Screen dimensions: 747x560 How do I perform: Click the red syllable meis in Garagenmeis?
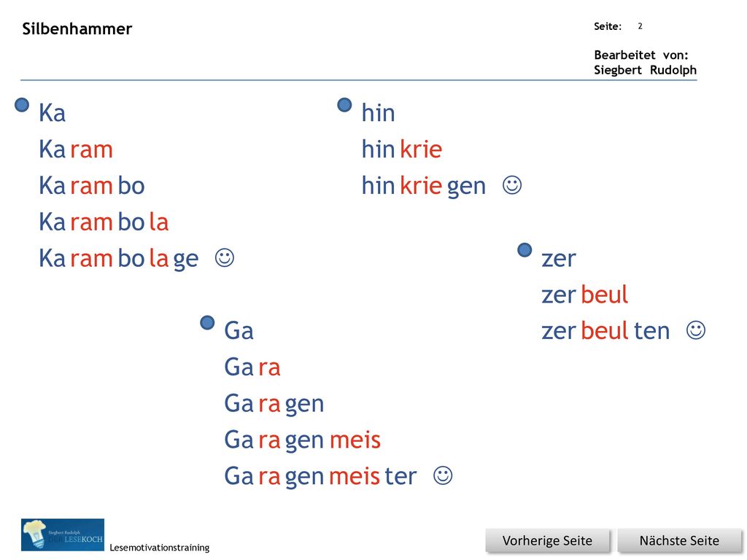tap(355, 440)
